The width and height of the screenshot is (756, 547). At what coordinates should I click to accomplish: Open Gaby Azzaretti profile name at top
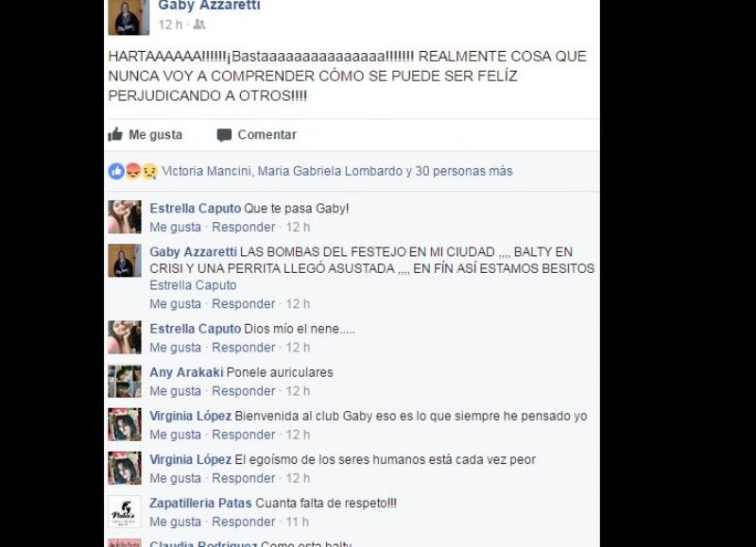209,6
